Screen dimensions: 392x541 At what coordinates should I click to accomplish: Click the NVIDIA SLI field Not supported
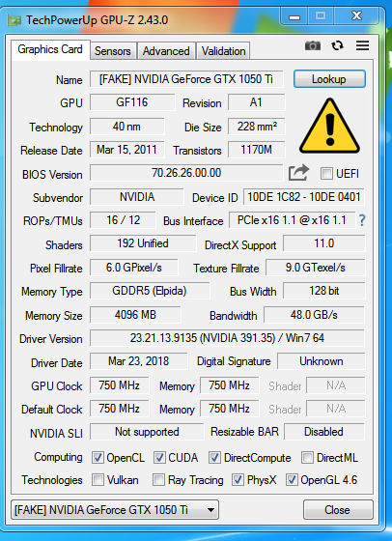147,432
